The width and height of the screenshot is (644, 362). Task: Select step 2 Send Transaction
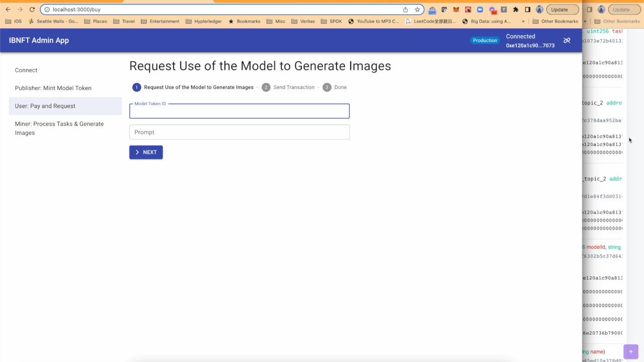pos(288,87)
